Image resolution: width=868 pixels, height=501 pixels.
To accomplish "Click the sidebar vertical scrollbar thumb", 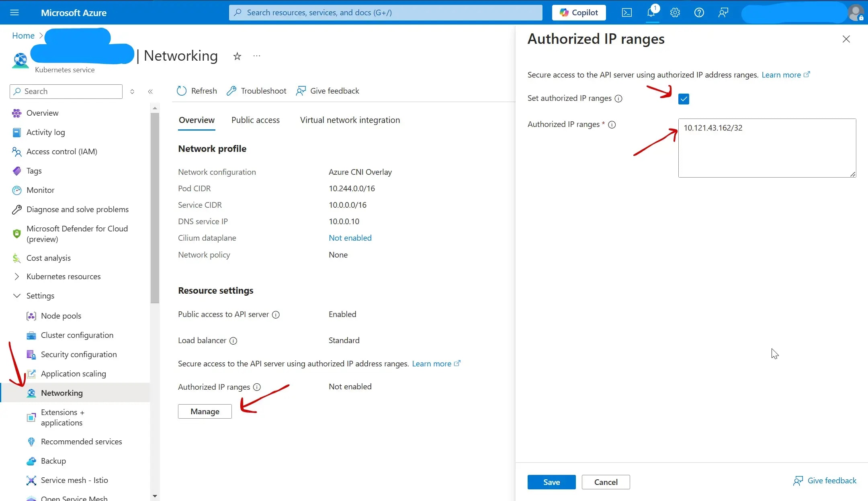I will (155, 208).
